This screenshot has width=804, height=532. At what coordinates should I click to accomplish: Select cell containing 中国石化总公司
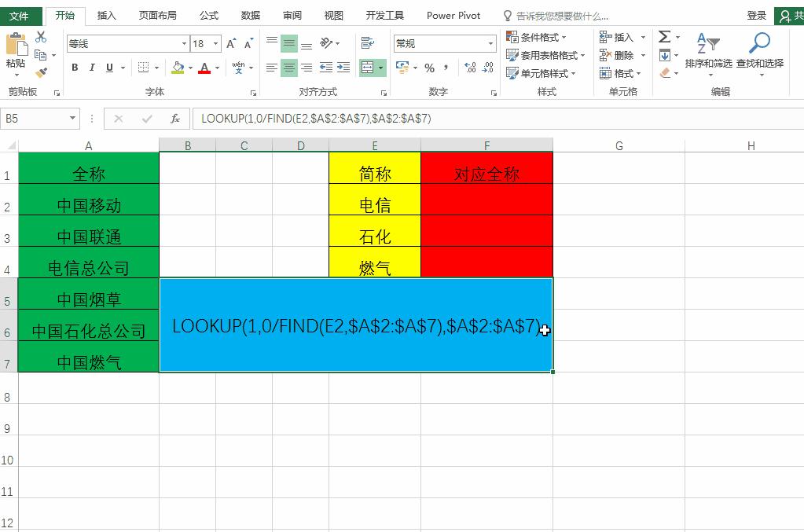tap(89, 325)
